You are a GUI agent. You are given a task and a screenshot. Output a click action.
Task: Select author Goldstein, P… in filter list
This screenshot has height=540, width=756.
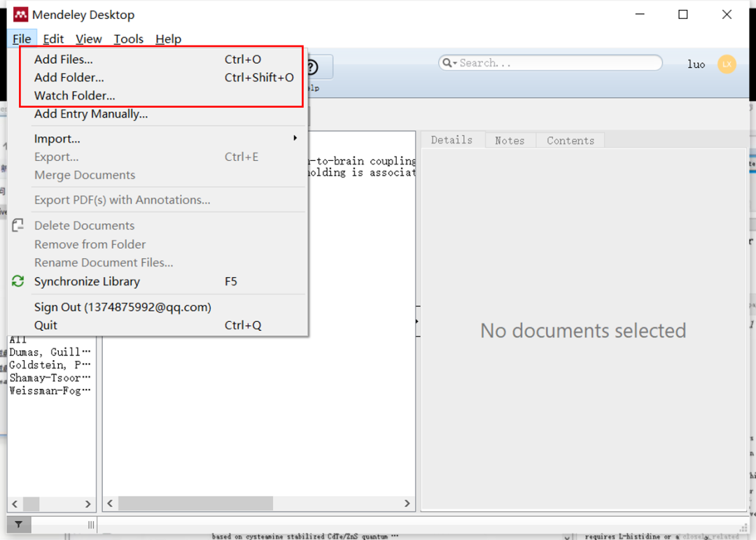50,364
